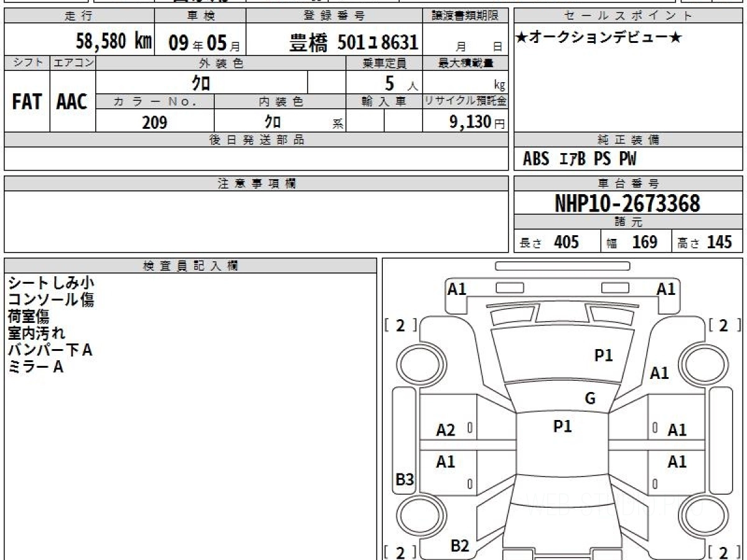Click the P1 mark on the roof
747x560 pixels.
click(563, 426)
